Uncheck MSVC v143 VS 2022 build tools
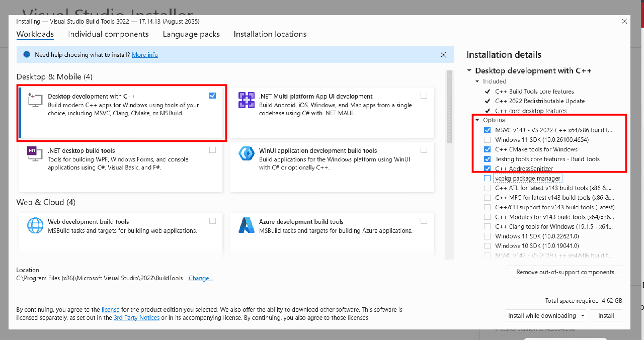Viewport: 644px width, 340px height. 487,130
